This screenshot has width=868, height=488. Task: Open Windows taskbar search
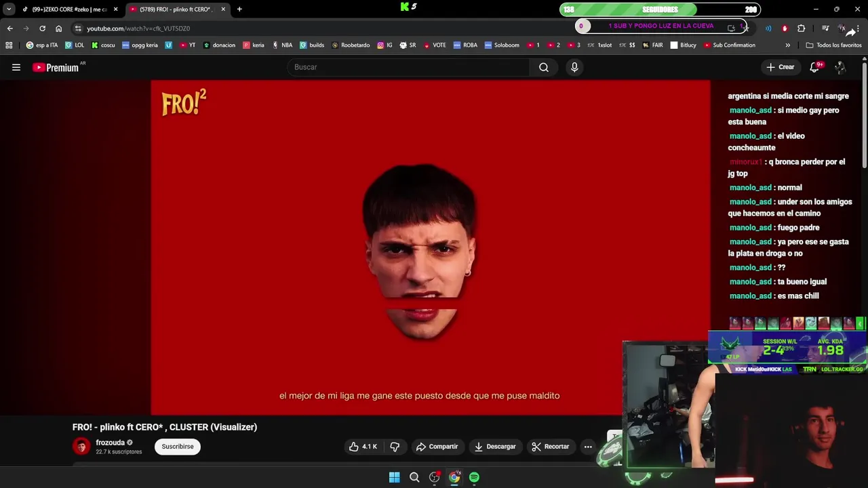[x=414, y=477]
